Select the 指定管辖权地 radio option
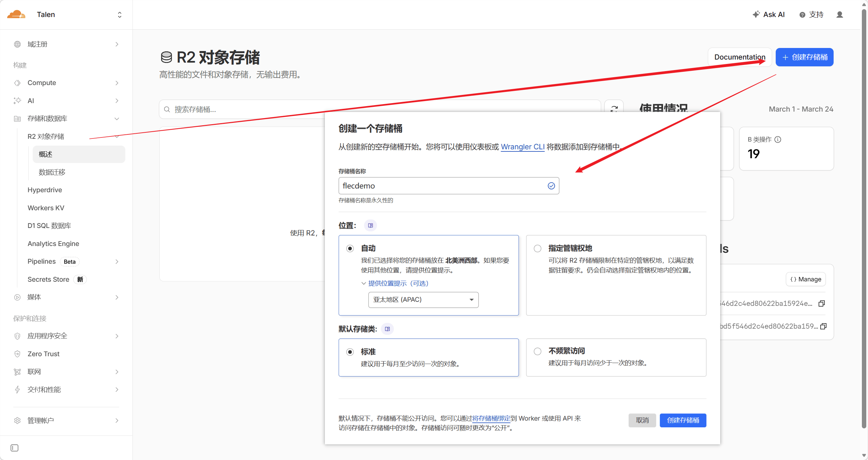Image resolution: width=868 pixels, height=460 pixels. [537, 249]
